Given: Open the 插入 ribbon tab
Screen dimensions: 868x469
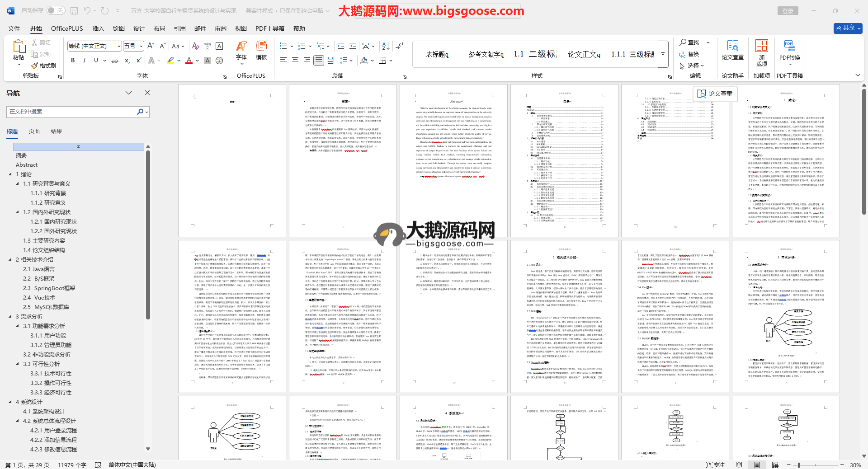Looking at the screenshot, I should tap(98, 28).
